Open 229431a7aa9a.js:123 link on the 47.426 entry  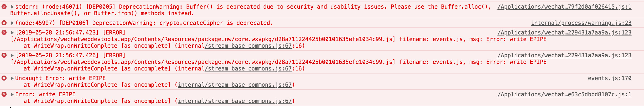click(564, 55)
